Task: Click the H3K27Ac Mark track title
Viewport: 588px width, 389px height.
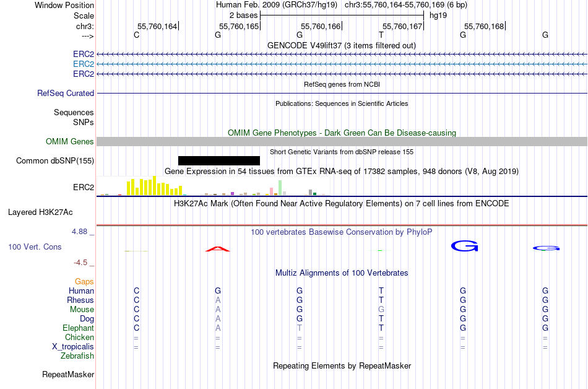Action: pyautogui.click(x=342, y=204)
